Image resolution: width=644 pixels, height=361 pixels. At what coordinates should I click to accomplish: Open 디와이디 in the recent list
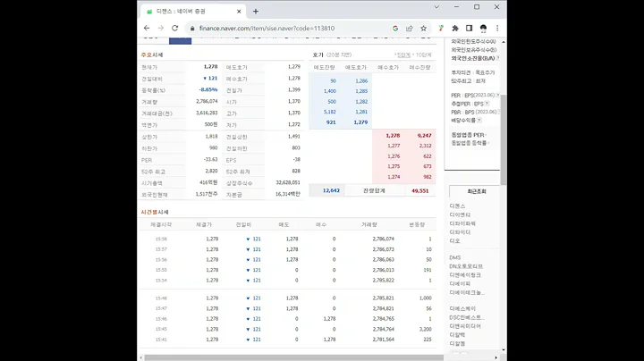[x=460, y=232]
